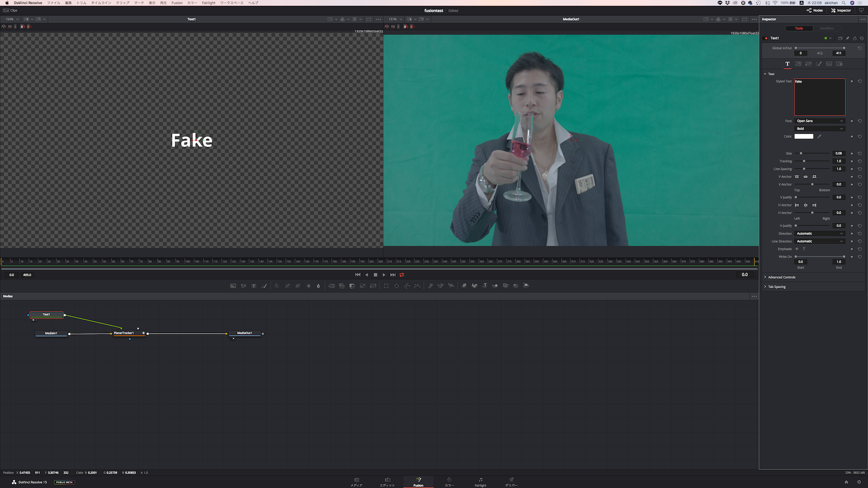Add a Rectangle mask from the toolbar
Screen dimensions: 868x488
coord(386,286)
